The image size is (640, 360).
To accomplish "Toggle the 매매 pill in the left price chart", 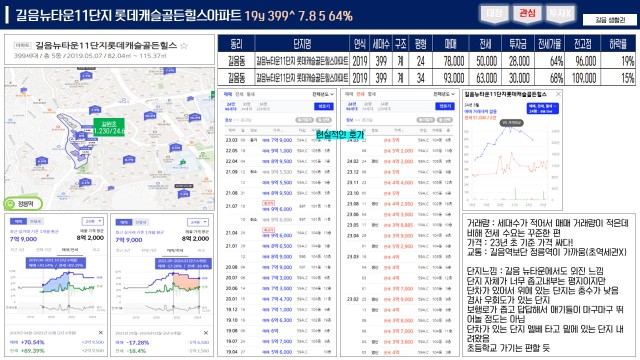I will [18, 222].
